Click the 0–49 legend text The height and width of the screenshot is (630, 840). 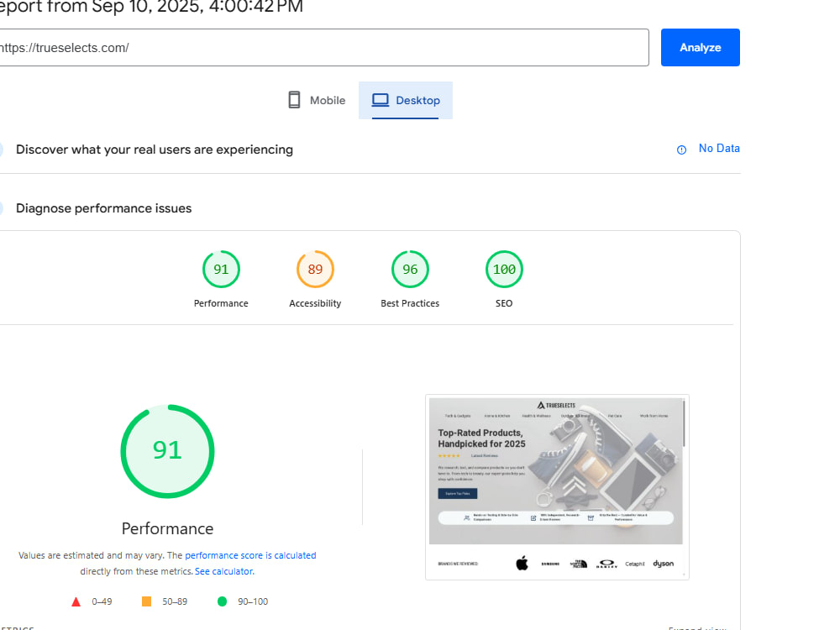[x=102, y=601]
